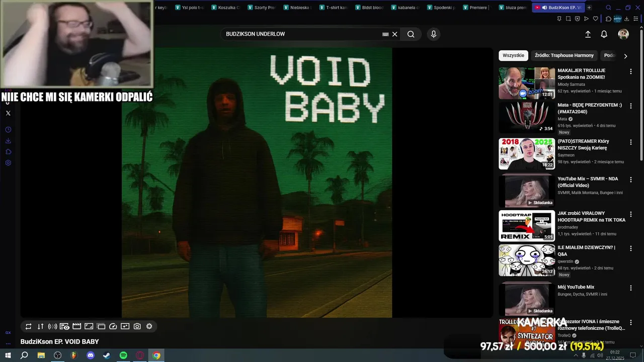The image size is (644, 362).
Task: Open X (Twitter) in Opera sidebar
Action: 8,113
